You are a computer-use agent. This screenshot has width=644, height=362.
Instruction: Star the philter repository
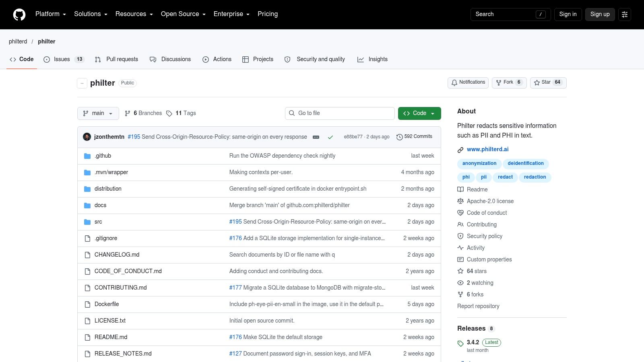coord(548,82)
